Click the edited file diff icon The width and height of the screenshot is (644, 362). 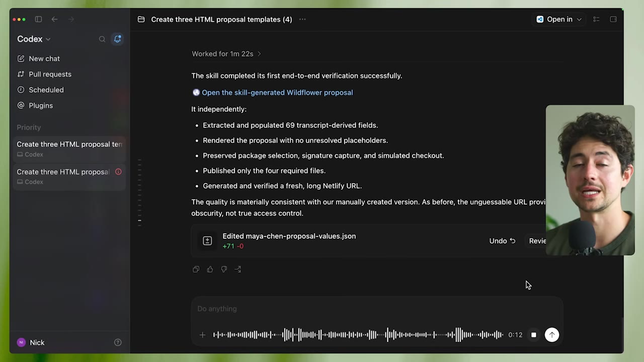point(207,241)
